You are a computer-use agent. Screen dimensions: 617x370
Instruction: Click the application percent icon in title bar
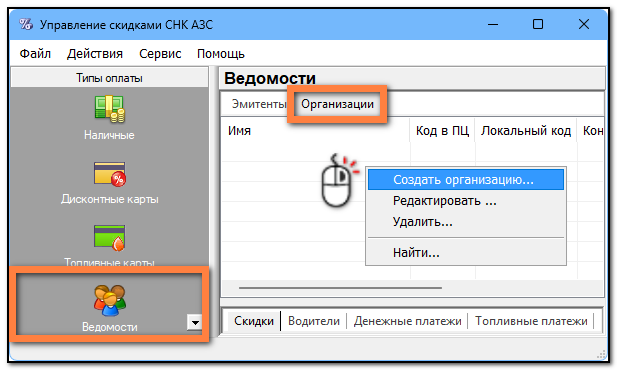click(26, 24)
